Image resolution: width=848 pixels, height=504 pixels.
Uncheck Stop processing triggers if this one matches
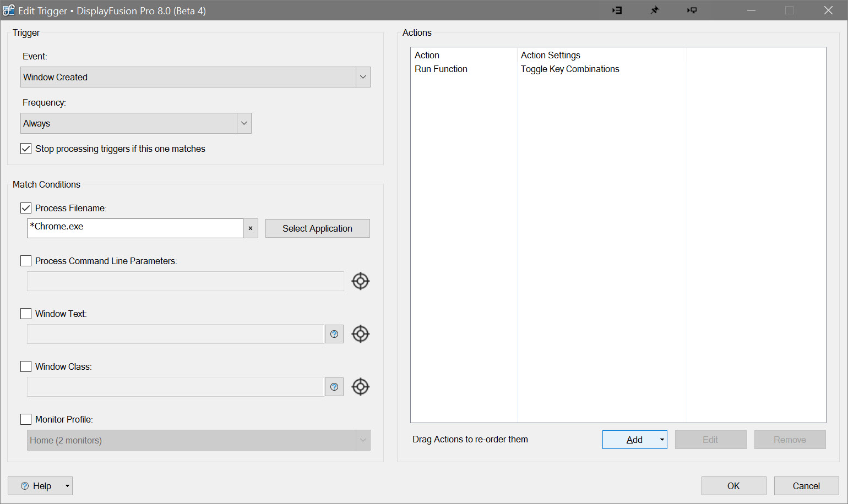(26, 149)
